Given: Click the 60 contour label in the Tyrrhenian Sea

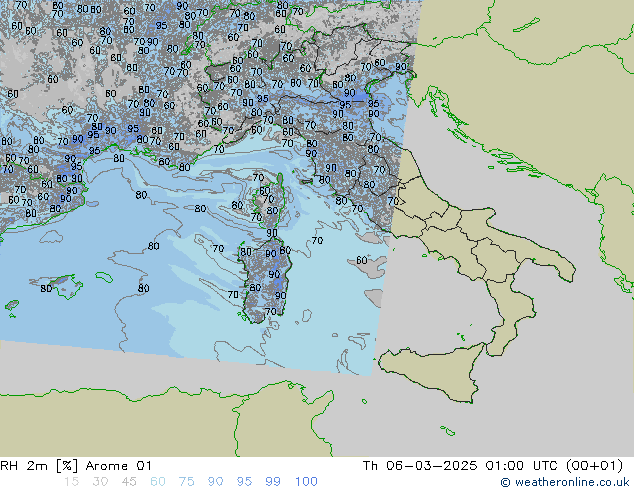Looking at the screenshot, I should click(361, 260).
